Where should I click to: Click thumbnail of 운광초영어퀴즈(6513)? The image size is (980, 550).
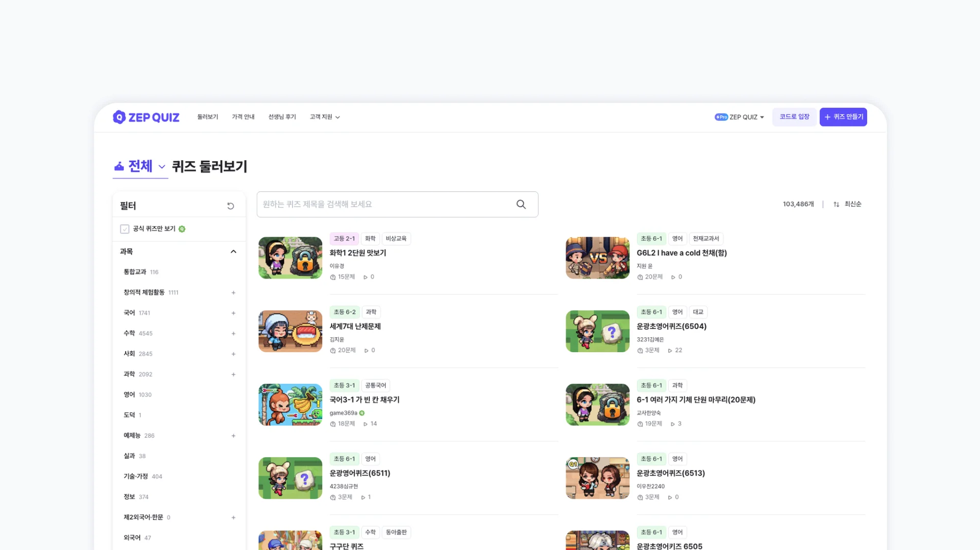pyautogui.click(x=598, y=478)
